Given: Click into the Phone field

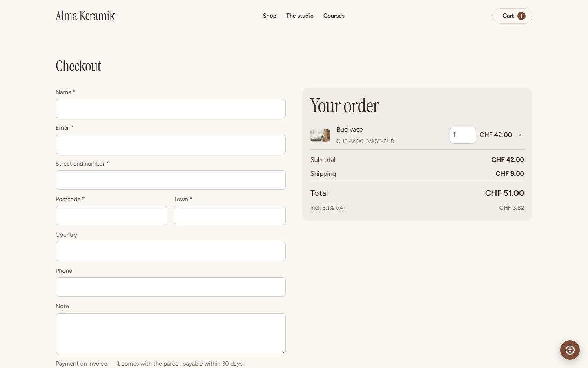Looking at the screenshot, I should click(171, 287).
